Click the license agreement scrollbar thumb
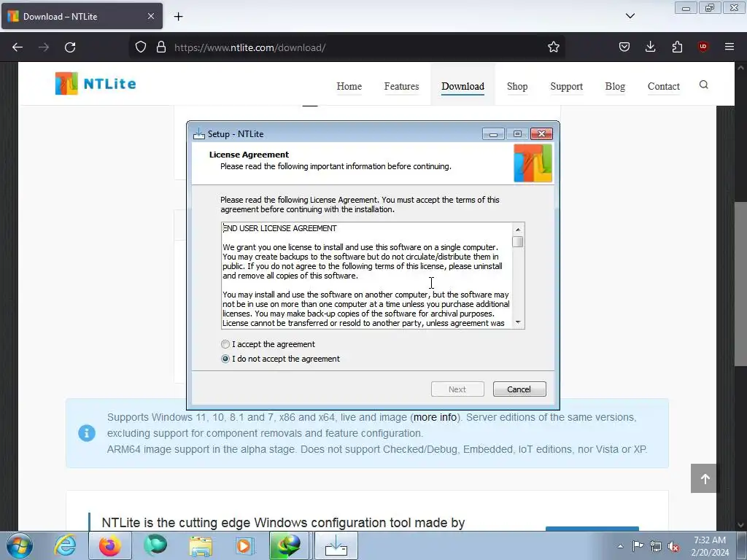 tap(518, 242)
